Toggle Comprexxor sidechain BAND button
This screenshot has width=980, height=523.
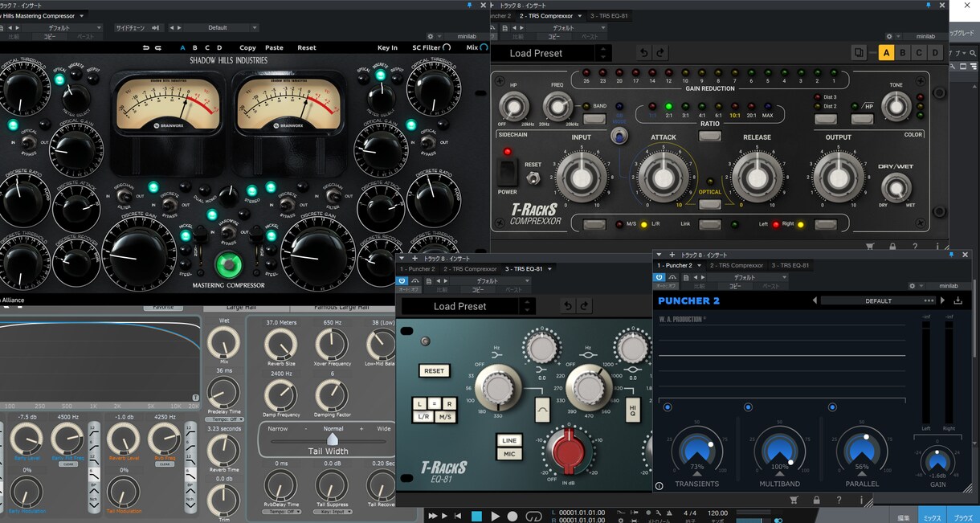pyautogui.click(x=594, y=119)
